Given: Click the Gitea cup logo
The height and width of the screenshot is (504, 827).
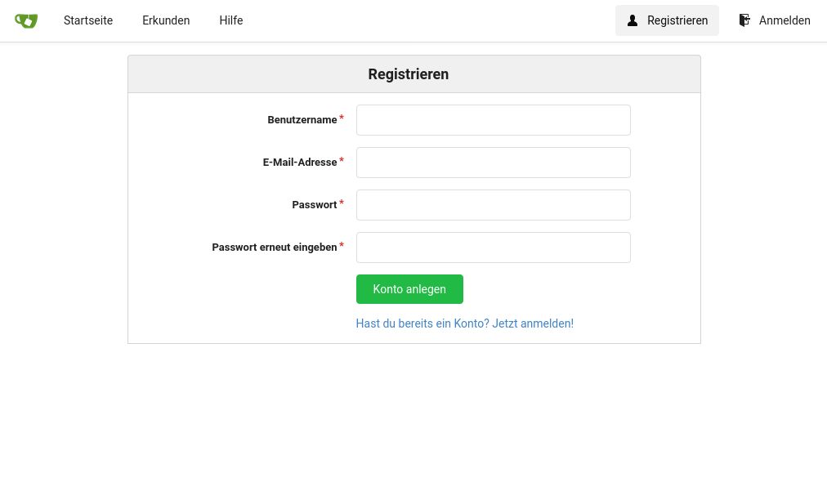Looking at the screenshot, I should pos(26,20).
